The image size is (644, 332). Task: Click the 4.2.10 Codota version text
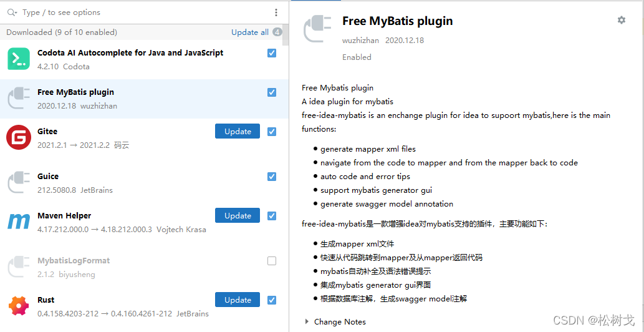click(63, 67)
